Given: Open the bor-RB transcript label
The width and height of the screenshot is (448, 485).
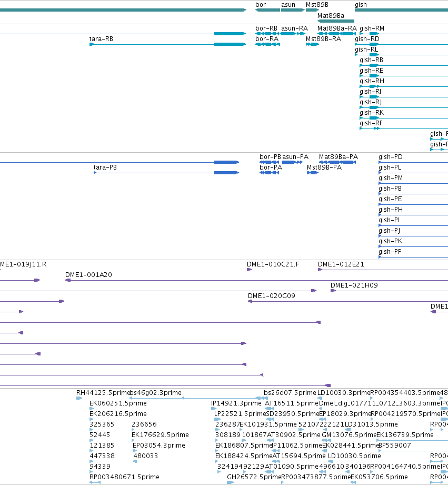Looking at the screenshot, I should [266, 28].
